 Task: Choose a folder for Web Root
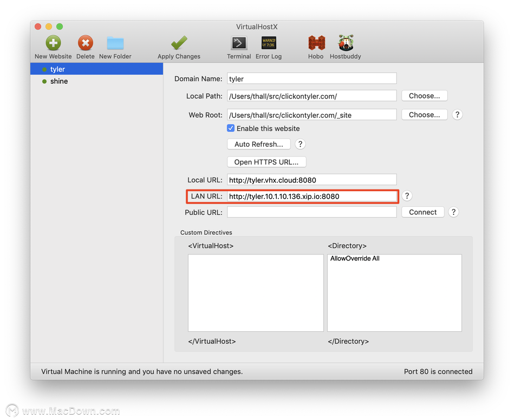coord(424,115)
